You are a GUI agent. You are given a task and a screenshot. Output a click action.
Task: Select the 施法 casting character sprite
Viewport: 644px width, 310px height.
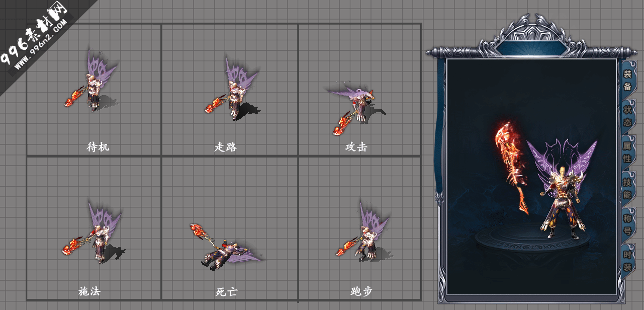(94, 232)
